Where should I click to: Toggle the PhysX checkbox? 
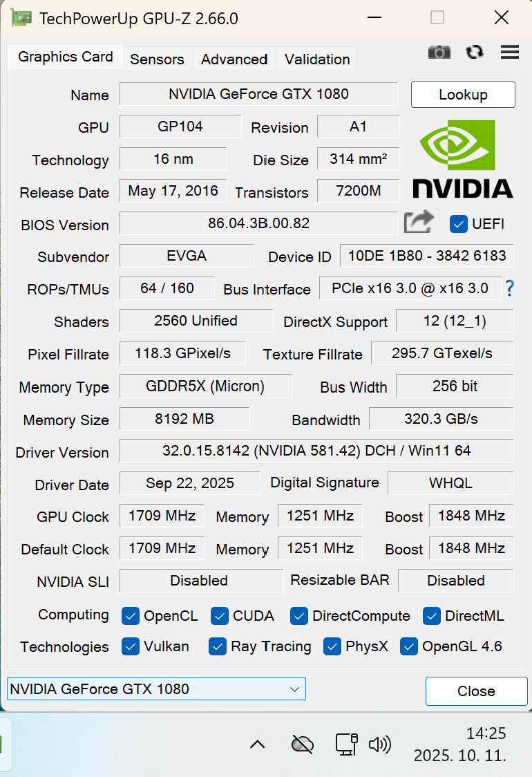[x=332, y=647]
